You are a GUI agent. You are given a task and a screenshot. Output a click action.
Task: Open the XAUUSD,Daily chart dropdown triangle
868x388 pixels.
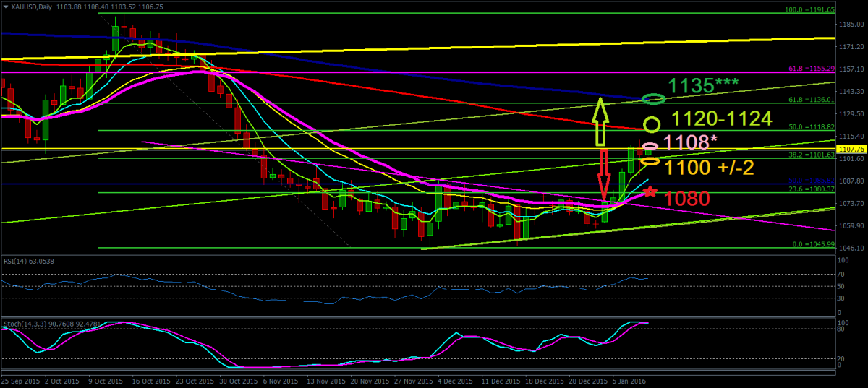[6, 7]
